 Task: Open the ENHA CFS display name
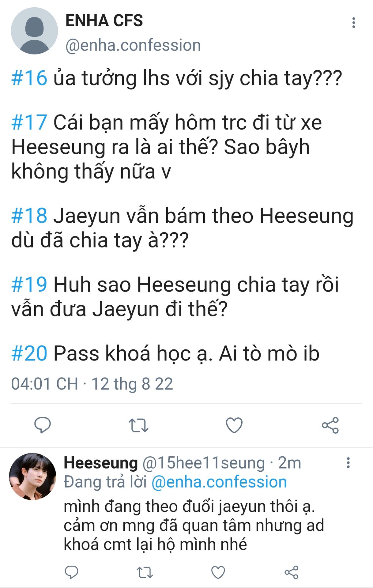tap(104, 21)
